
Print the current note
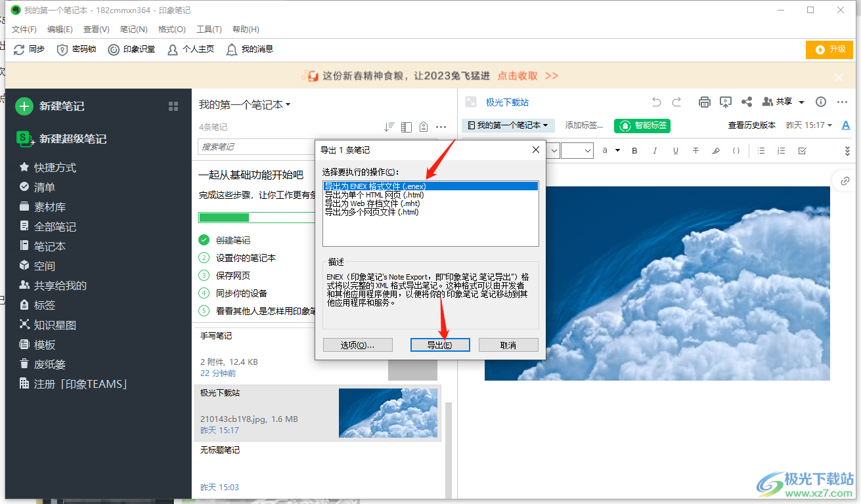tap(705, 102)
